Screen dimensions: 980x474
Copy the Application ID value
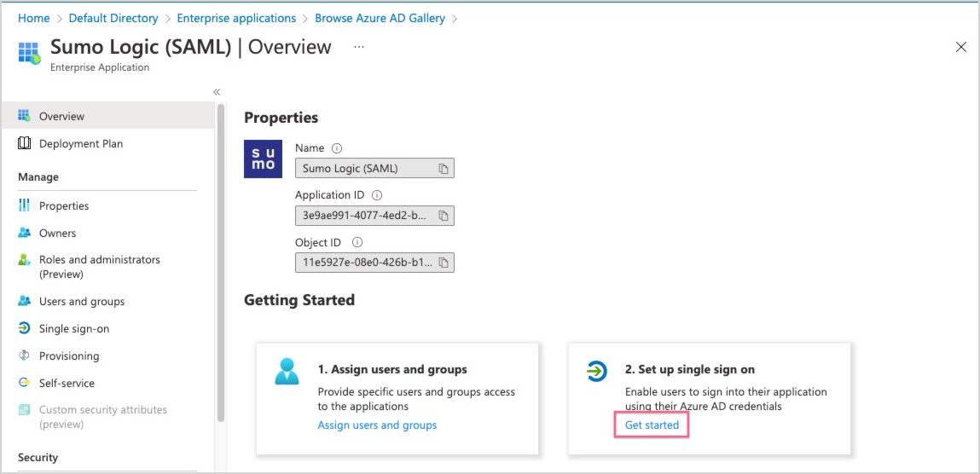coord(444,216)
